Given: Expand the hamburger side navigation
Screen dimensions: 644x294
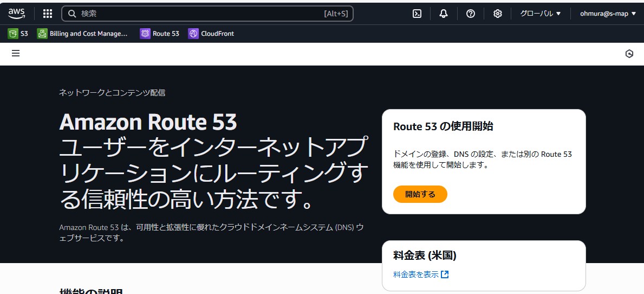Looking at the screenshot, I should (x=16, y=54).
